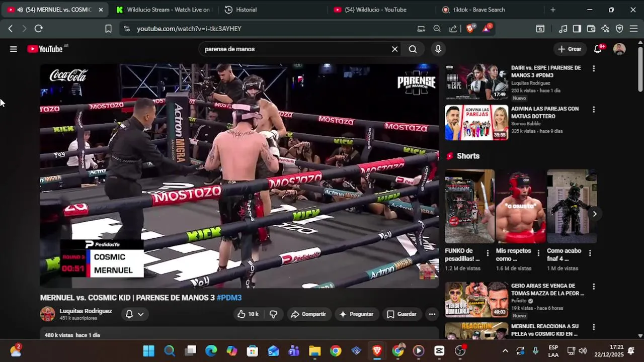This screenshot has height=362, width=644.
Task: Switch to Wildlucio Stream tab
Action: tap(164, 10)
